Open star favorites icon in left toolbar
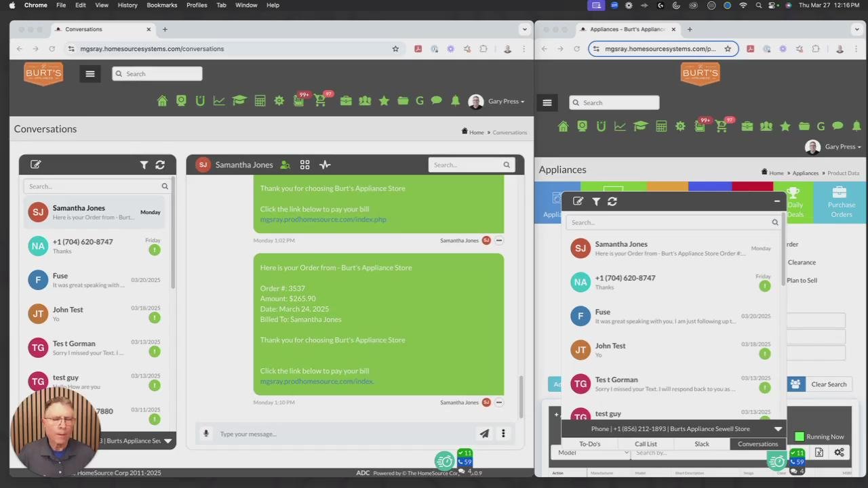868x488 pixels. (384, 101)
